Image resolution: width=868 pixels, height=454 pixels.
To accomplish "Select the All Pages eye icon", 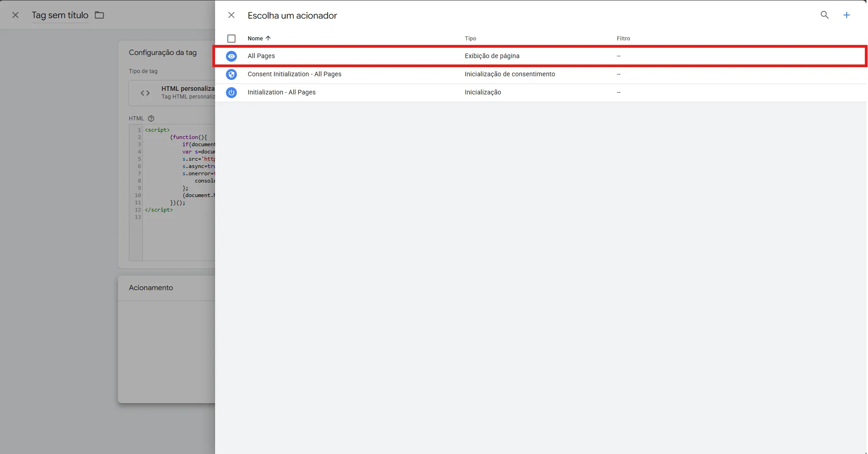I will (x=231, y=56).
